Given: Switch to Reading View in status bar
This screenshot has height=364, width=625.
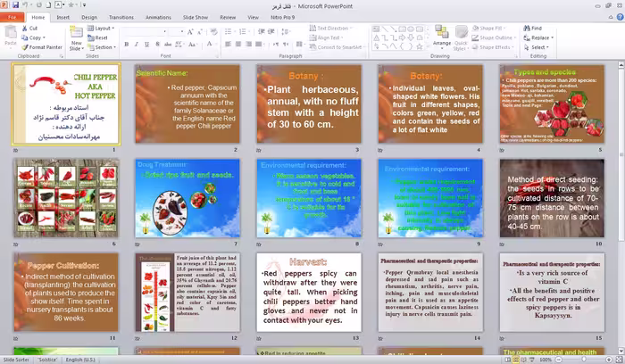Looking at the screenshot, I should 524,360.
